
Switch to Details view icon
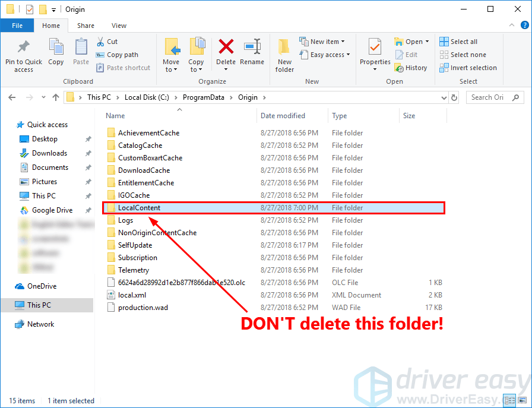pyautogui.click(x=510, y=401)
